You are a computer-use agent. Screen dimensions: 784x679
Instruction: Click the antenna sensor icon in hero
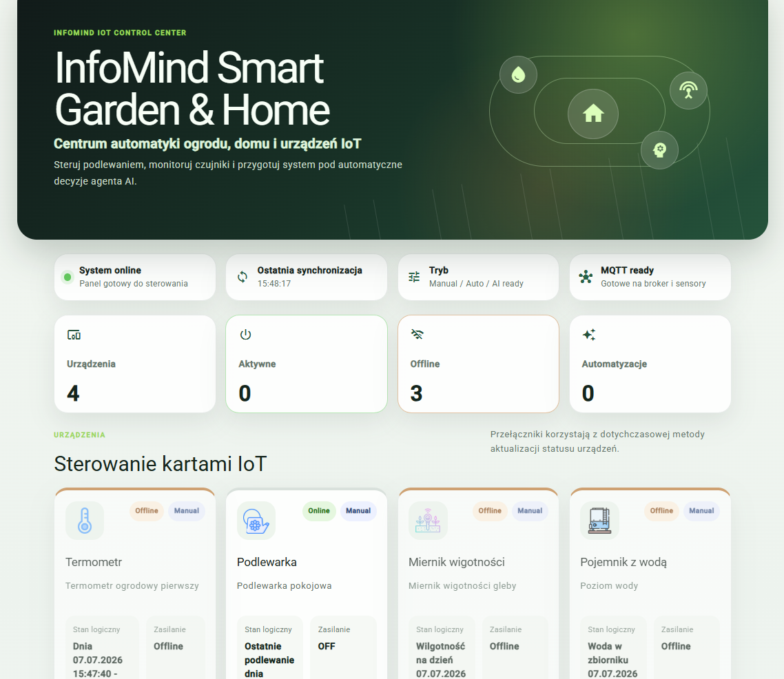click(x=688, y=90)
